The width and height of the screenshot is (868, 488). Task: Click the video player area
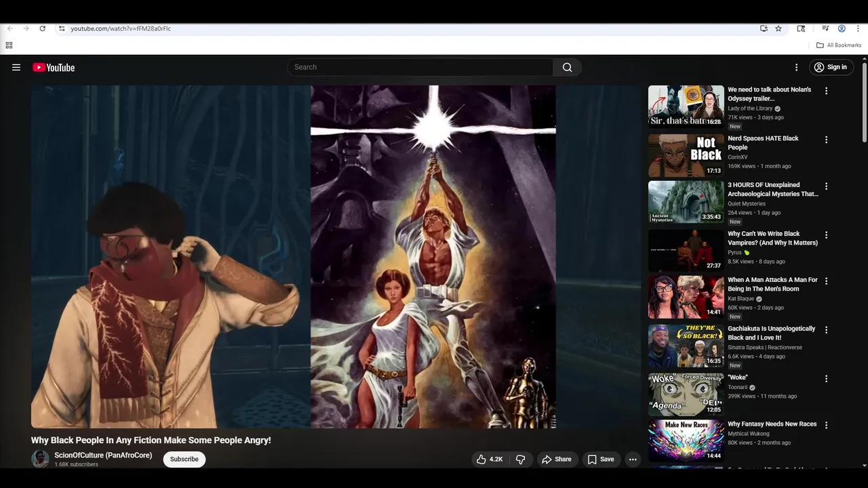[336, 256]
